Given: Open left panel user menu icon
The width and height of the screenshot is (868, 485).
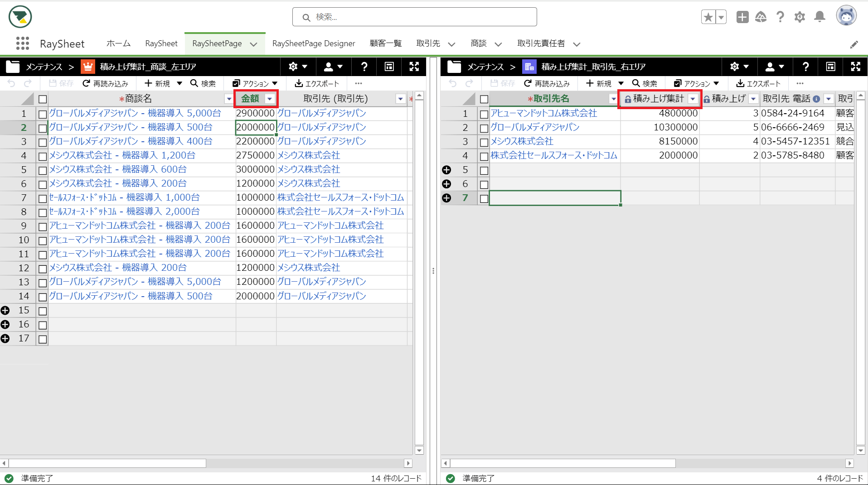Looking at the screenshot, I should pyautogui.click(x=333, y=67).
